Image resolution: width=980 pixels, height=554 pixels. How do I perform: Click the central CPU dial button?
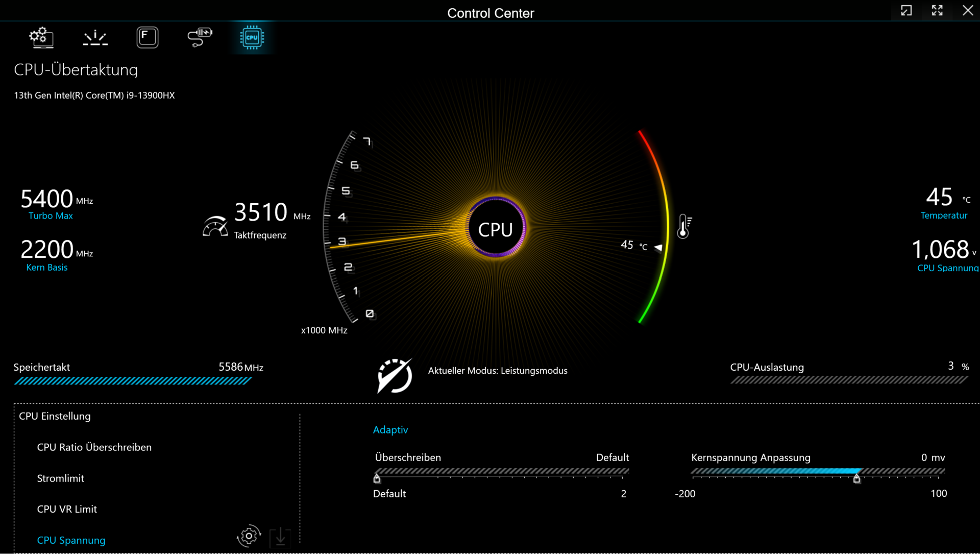(495, 229)
